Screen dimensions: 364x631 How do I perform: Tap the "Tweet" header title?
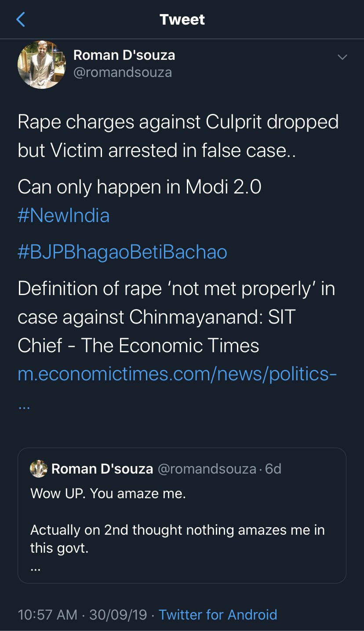tap(182, 19)
